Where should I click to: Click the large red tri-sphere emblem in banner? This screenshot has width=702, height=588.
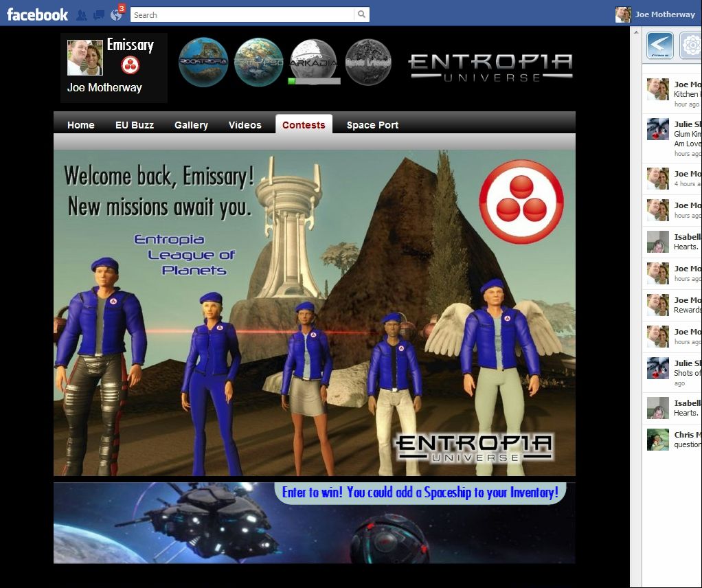(521, 201)
